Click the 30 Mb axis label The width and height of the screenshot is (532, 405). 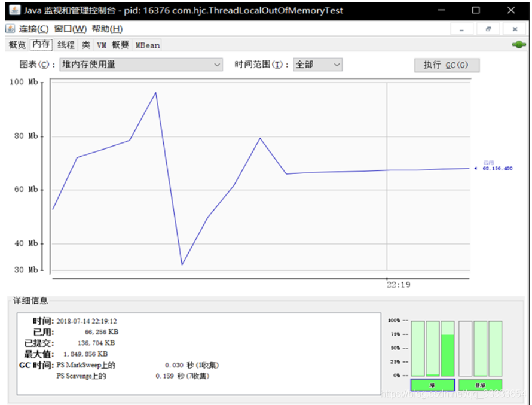26,270
